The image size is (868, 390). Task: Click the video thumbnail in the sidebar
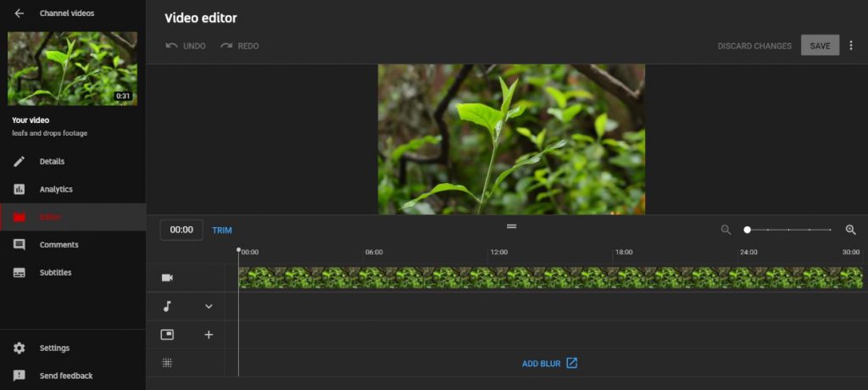73,68
